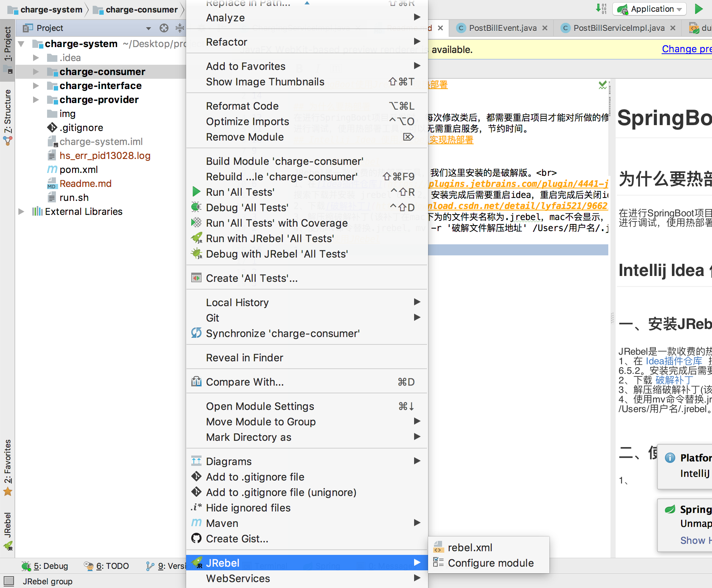
Task: Choose Reveal in Finder
Action: (307, 358)
